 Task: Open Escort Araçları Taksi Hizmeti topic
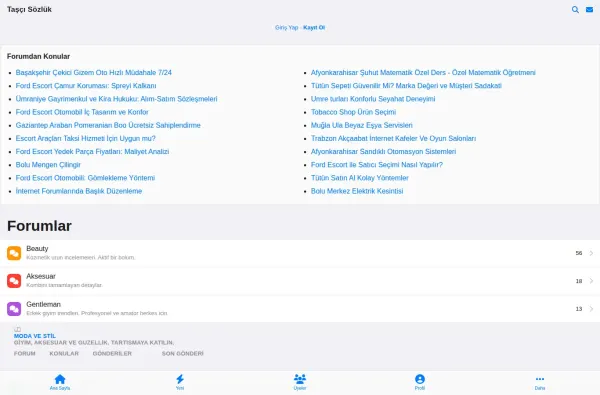click(x=85, y=138)
